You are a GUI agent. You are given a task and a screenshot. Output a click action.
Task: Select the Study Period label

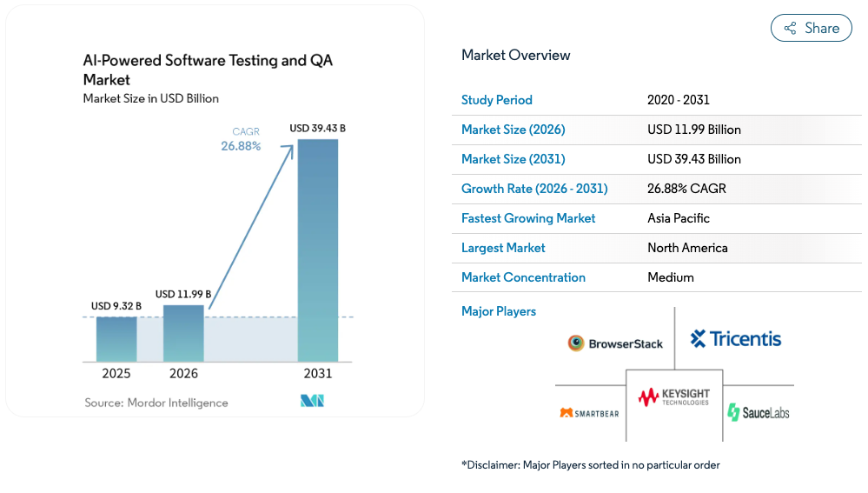[496, 100]
